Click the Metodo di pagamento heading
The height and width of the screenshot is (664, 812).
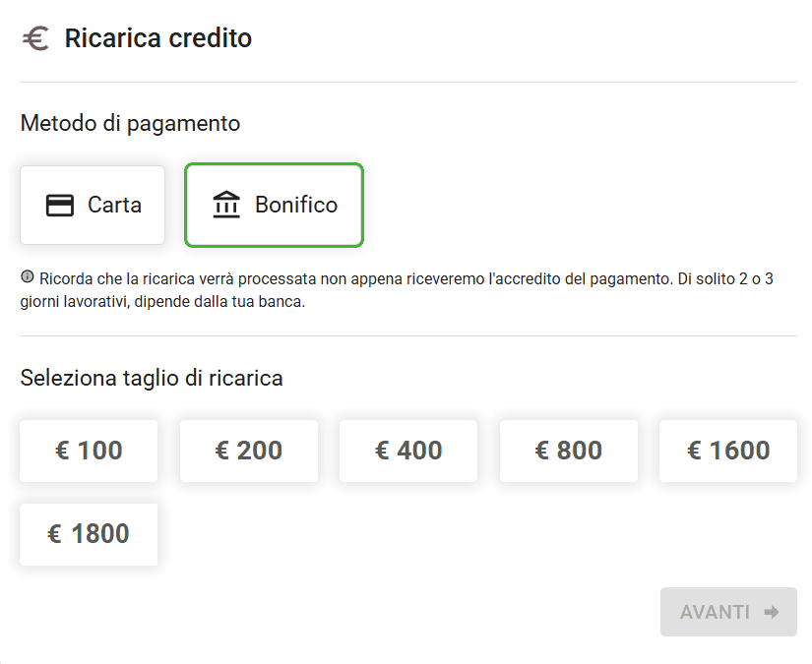click(131, 124)
